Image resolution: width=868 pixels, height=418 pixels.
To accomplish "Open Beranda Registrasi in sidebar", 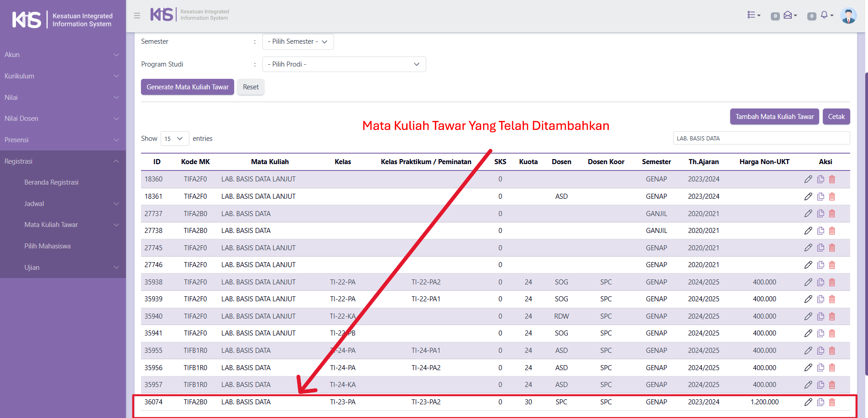I will coord(51,182).
